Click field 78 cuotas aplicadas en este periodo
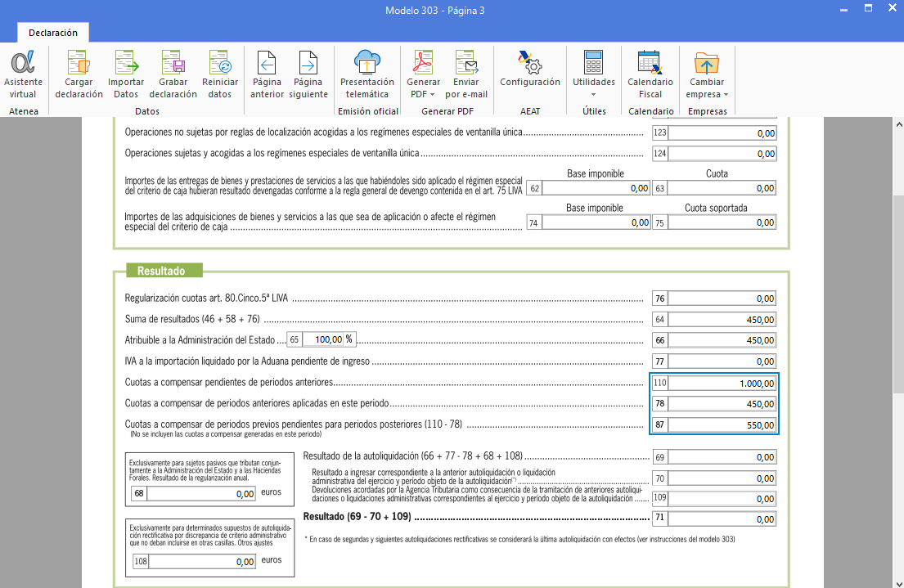904x588 pixels. pyautogui.click(x=722, y=404)
